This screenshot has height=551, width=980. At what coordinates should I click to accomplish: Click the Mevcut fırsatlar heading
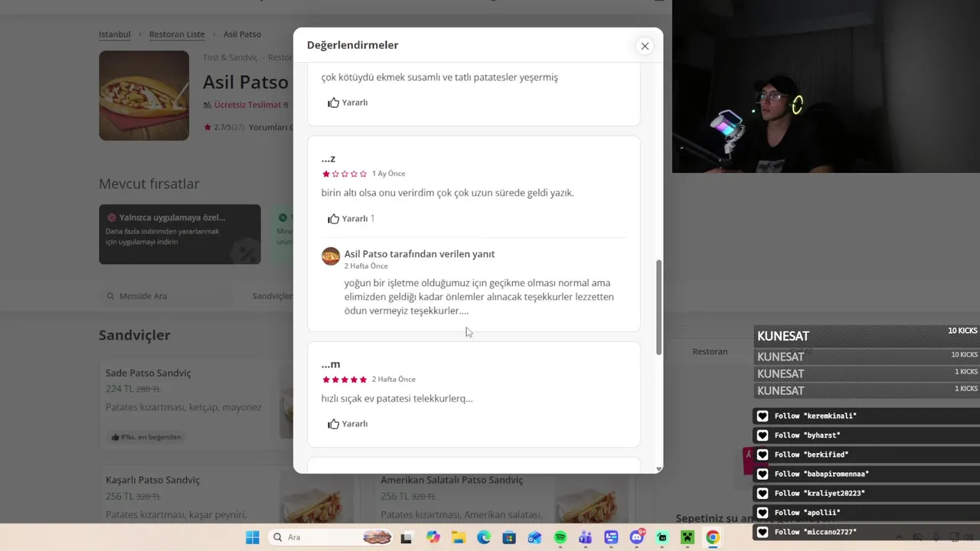[149, 184]
